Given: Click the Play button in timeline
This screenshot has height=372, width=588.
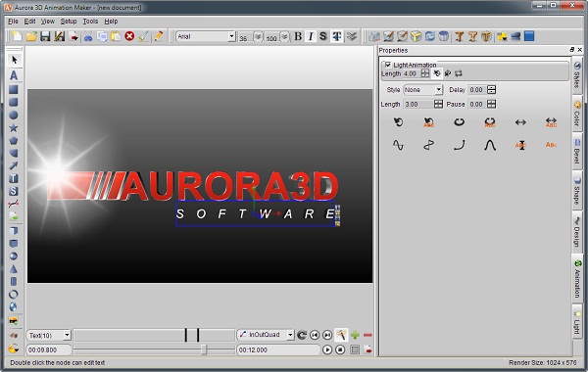Looking at the screenshot, I should tap(327, 349).
